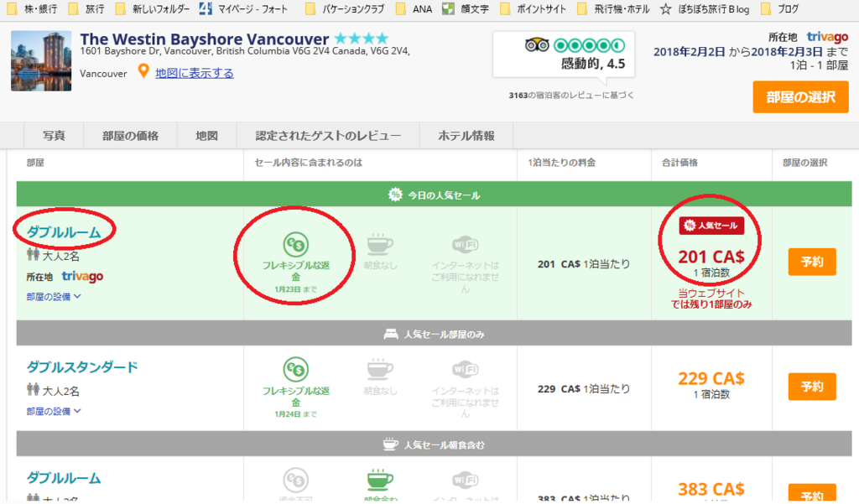Click the orange map pin icon
The height and width of the screenshot is (504, 859).
143,71
